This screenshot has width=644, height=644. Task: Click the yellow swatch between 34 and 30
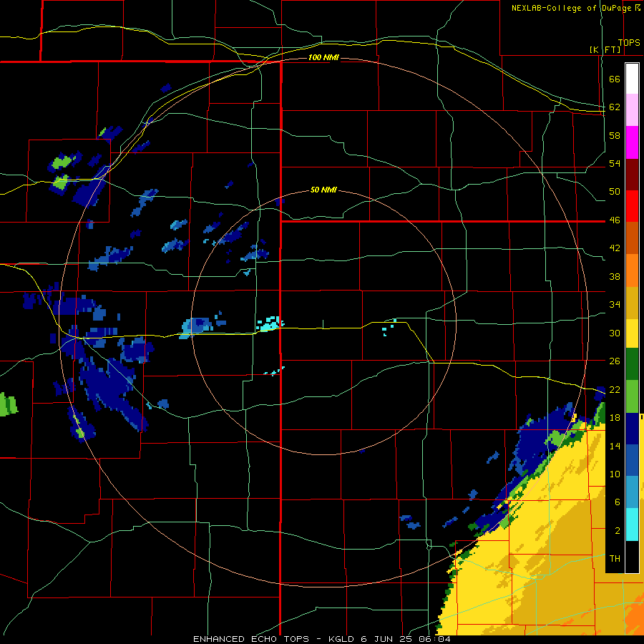tap(632, 333)
